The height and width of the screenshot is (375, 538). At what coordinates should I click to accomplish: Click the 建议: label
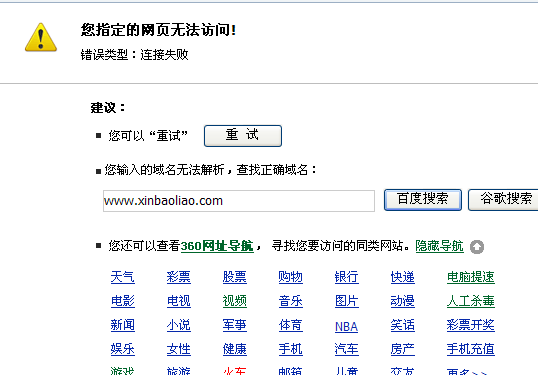108,108
